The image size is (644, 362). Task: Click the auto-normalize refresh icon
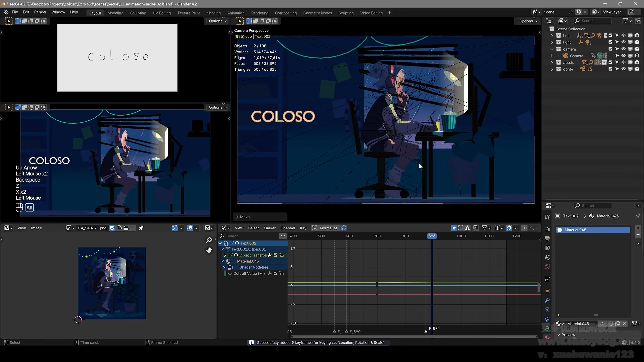click(x=344, y=228)
